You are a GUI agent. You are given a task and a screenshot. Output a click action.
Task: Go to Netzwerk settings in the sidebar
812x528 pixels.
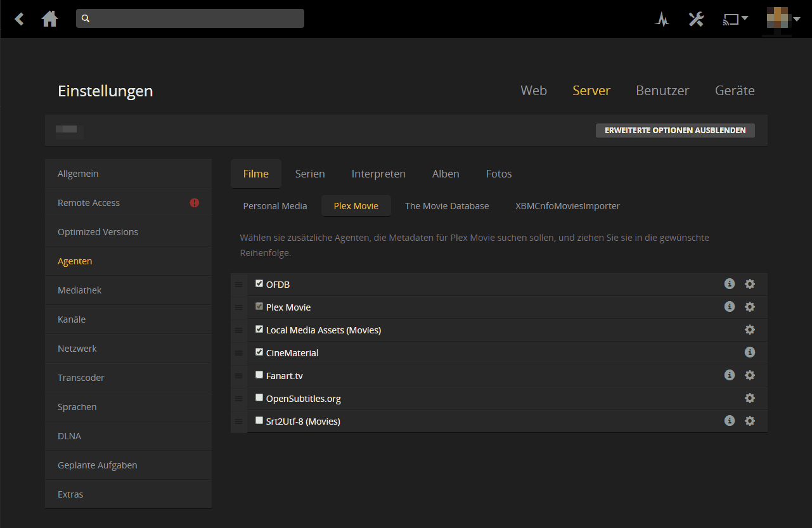point(128,349)
